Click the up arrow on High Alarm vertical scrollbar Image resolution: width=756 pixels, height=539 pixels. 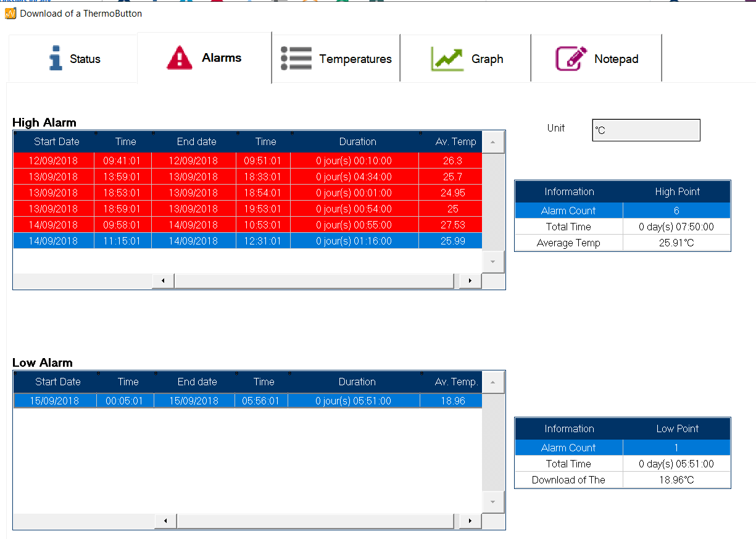pos(492,141)
